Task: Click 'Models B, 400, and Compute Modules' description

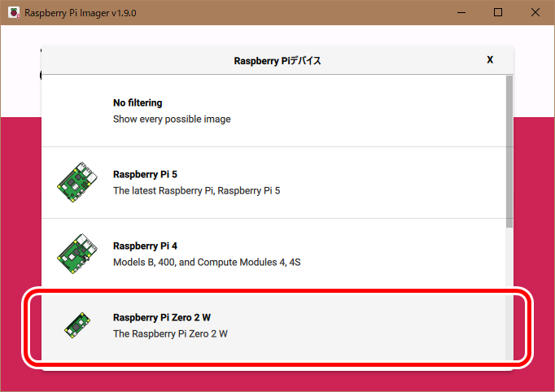Action: (207, 262)
